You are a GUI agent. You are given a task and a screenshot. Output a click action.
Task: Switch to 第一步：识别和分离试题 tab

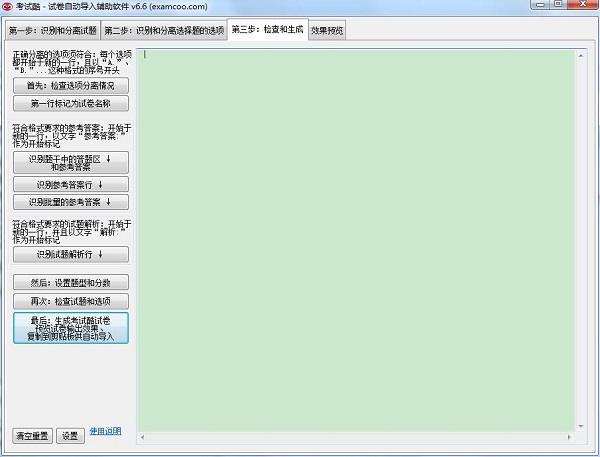[x=53, y=30]
